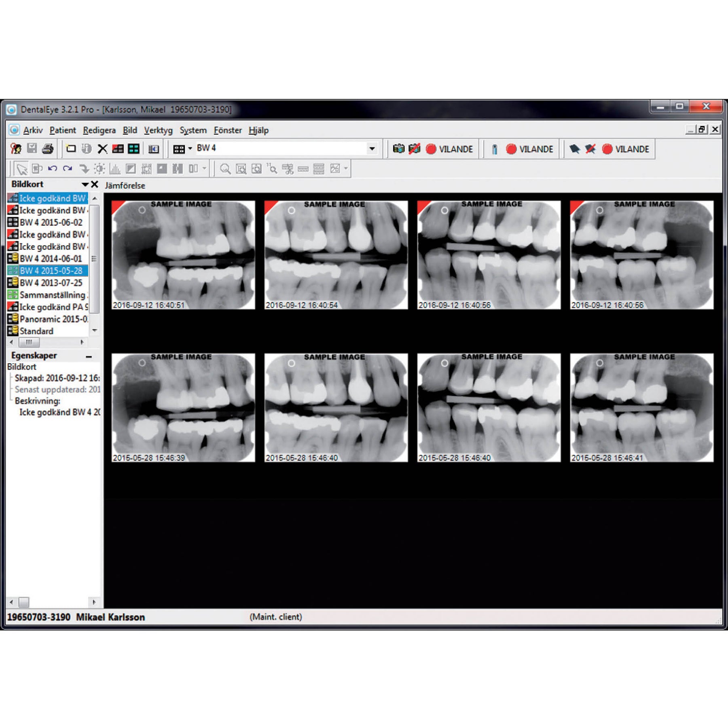This screenshot has height=728, width=728.
Task: Select the Sammanställning card
Action: (x=48, y=295)
